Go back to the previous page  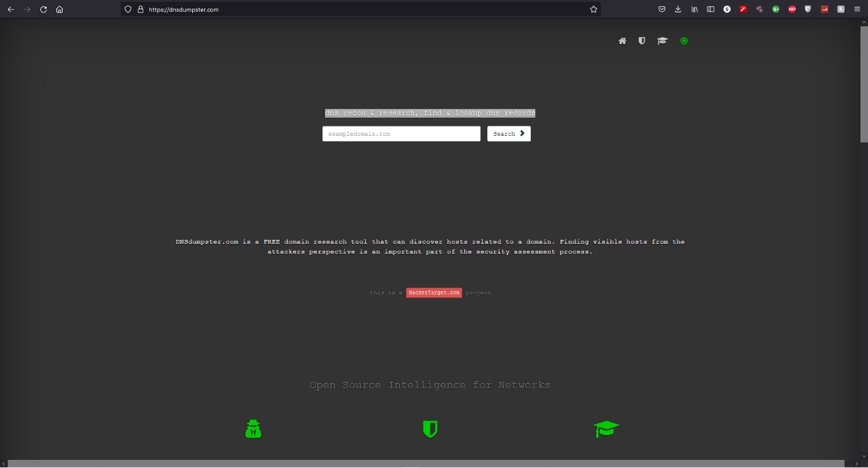click(11, 9)
